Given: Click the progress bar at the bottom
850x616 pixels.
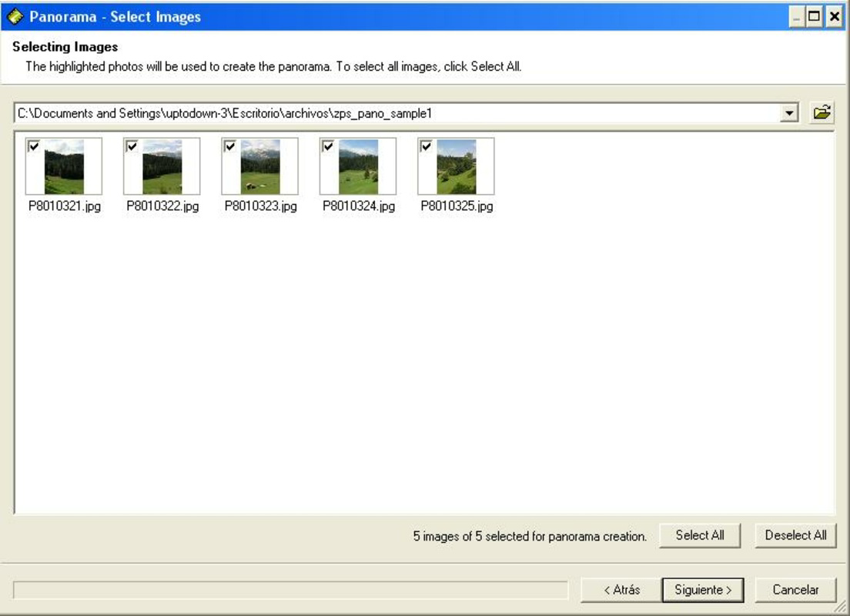Looking at the screenshot, I should pos(290,590).
